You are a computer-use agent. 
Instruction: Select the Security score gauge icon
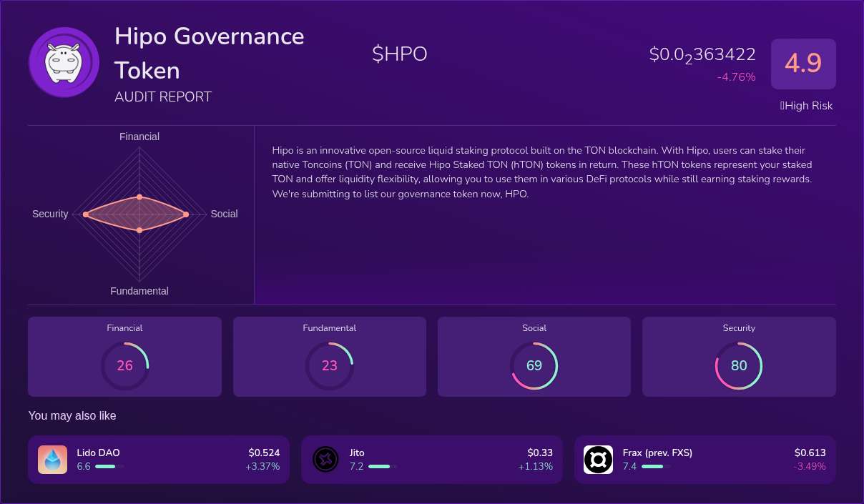pyautogui.click(x=739, y=365)
